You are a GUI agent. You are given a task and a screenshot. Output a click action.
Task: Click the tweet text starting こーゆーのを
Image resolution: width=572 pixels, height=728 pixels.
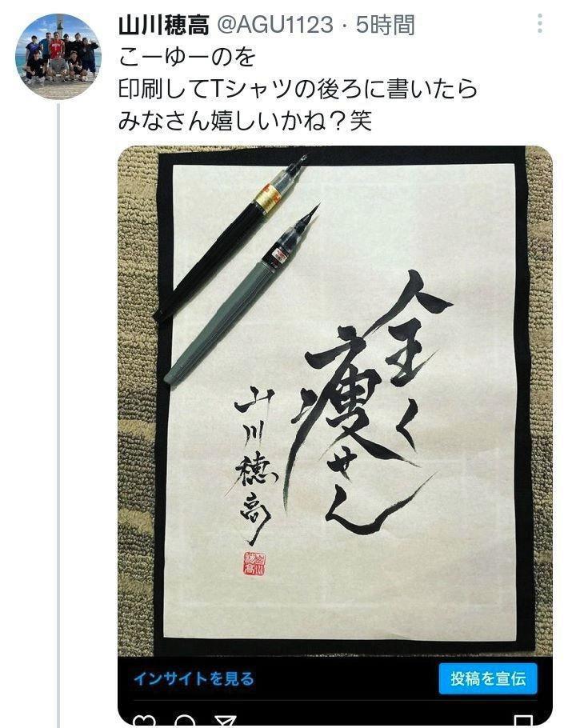click(x=298, y=89)
